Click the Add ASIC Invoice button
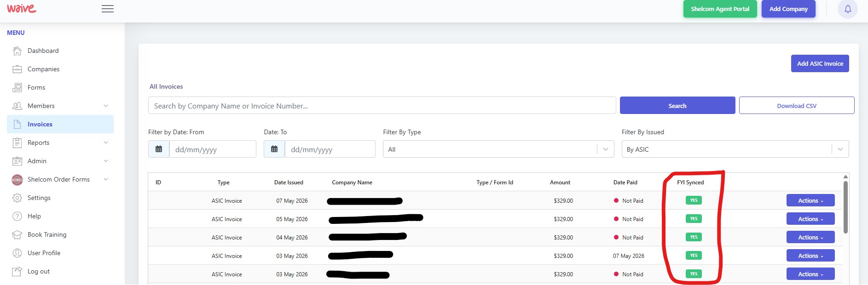The width and height of the screenshot is (868, 285). tap(820, 63)
